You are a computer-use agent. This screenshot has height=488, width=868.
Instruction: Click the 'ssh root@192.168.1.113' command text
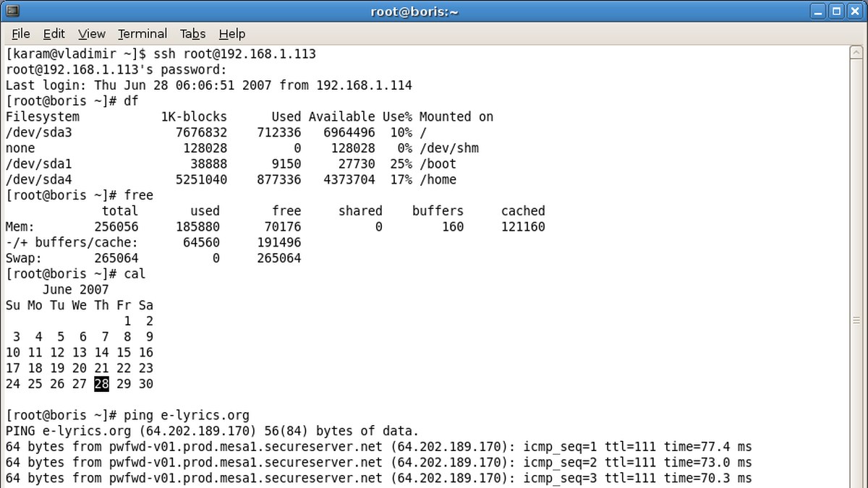click(x=235, y=54)
